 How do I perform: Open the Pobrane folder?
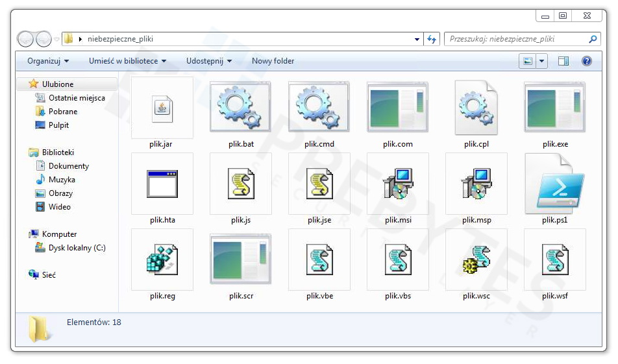point(63,112)
